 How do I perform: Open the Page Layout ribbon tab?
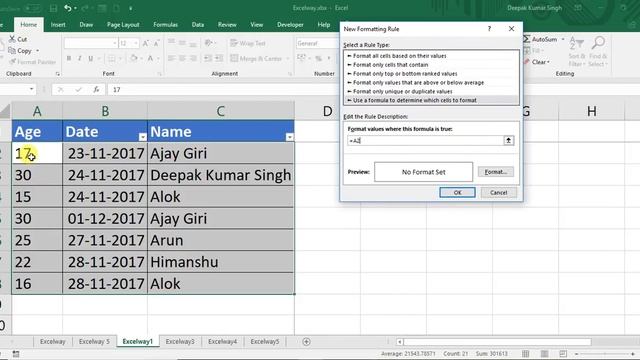123,24
